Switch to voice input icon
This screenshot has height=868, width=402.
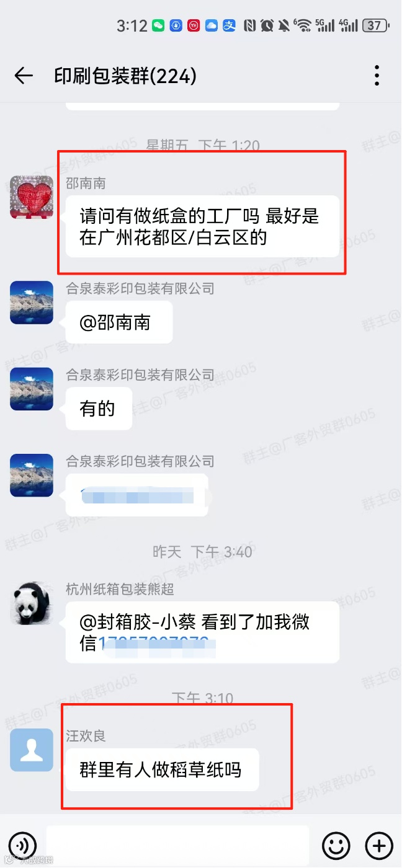(x=22, y=845)
